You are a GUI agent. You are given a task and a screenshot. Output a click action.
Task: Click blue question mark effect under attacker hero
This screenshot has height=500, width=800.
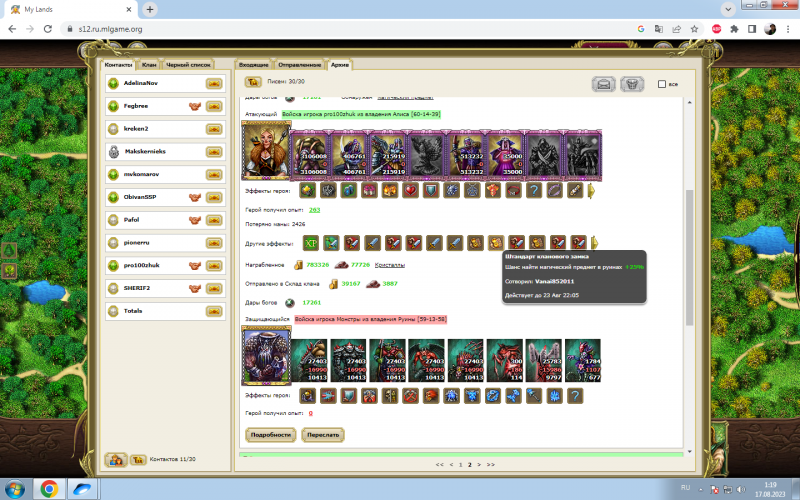coord(534,191)
